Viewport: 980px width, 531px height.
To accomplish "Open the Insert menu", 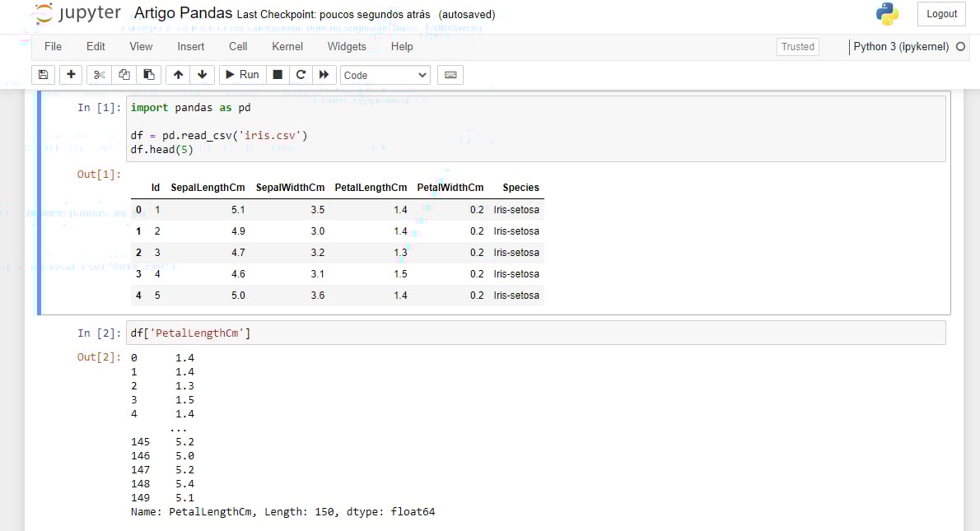I will (190, 46).
